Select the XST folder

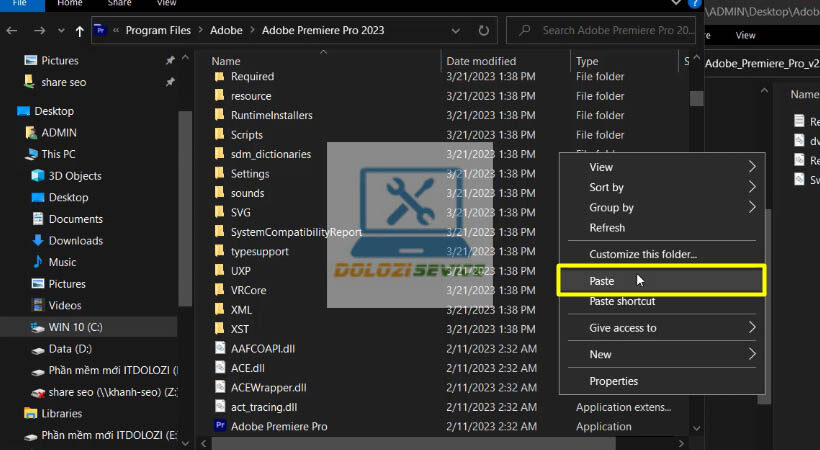click(x=240, y=329)
